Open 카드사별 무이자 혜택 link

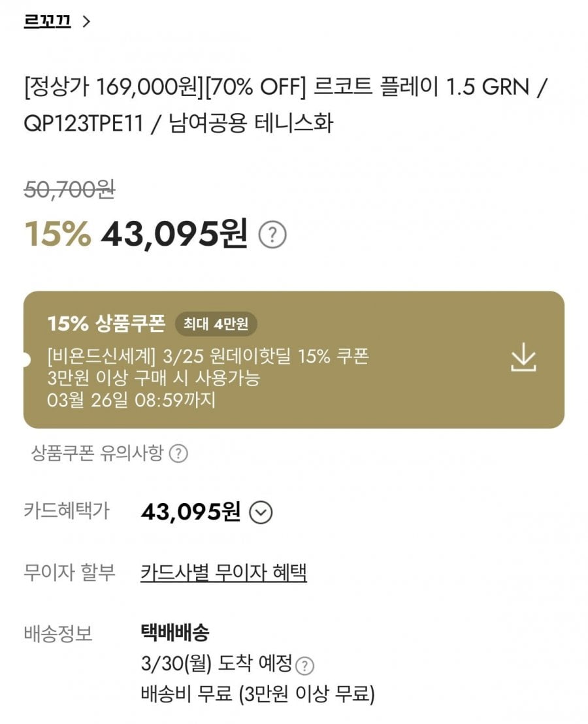pos(223,572)
